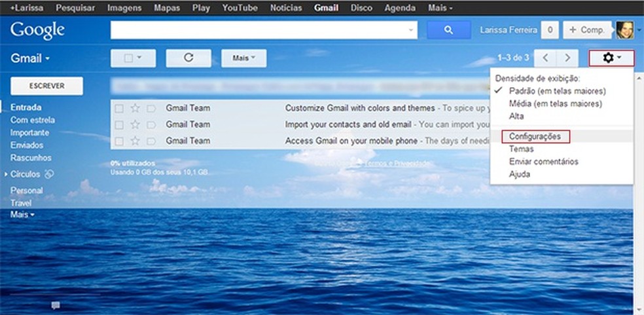Expand the Círculos label triangle
Viewport: 644px width, 315px height.
click(x=6, y=174)
